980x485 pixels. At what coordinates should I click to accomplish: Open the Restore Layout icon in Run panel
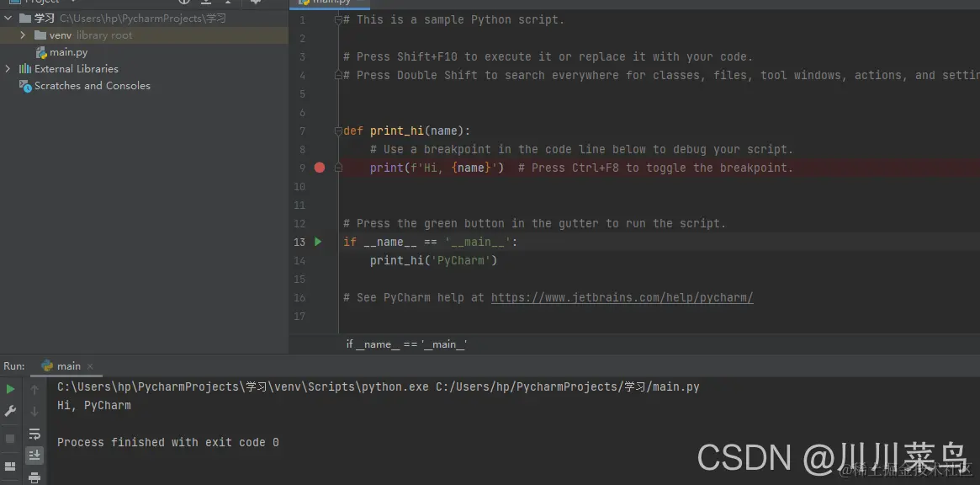[10, 466]
